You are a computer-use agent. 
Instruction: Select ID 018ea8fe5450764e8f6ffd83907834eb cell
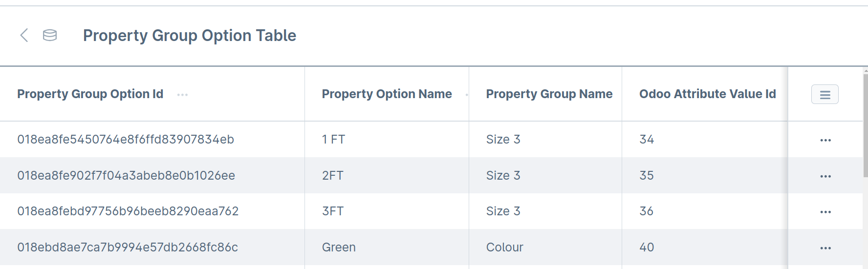[126, 140]
